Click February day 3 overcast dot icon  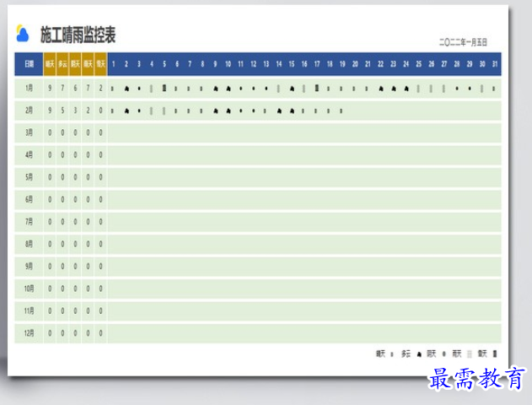(139, 111)
